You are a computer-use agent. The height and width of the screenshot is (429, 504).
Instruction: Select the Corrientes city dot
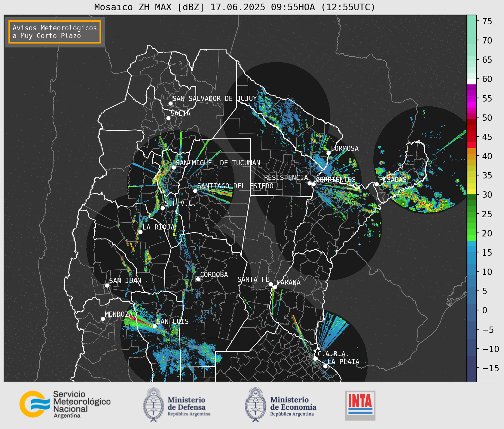point(313,184)
